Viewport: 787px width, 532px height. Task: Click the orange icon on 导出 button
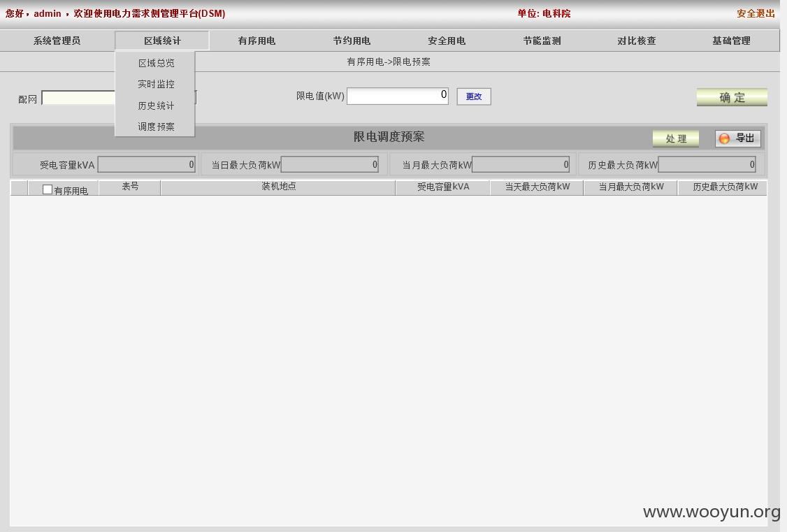click(724, 138)
